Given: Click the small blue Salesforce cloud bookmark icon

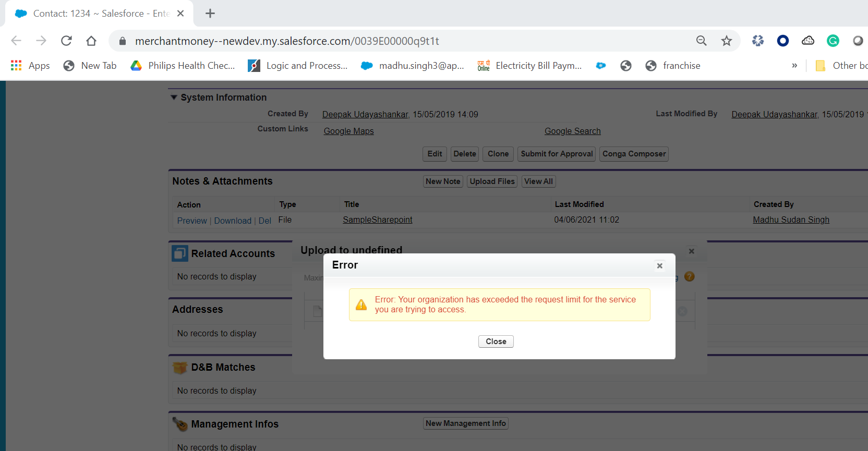Looking at the screenshot, I should 601,66.
